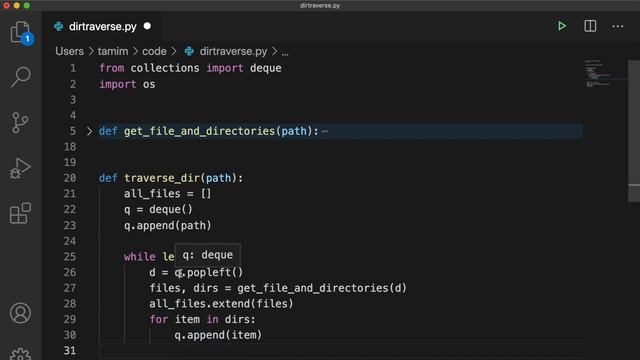Click the word deque on line 1
This screenshot has height=360, width=640.
pyautogui.click(x=266, y=68)
